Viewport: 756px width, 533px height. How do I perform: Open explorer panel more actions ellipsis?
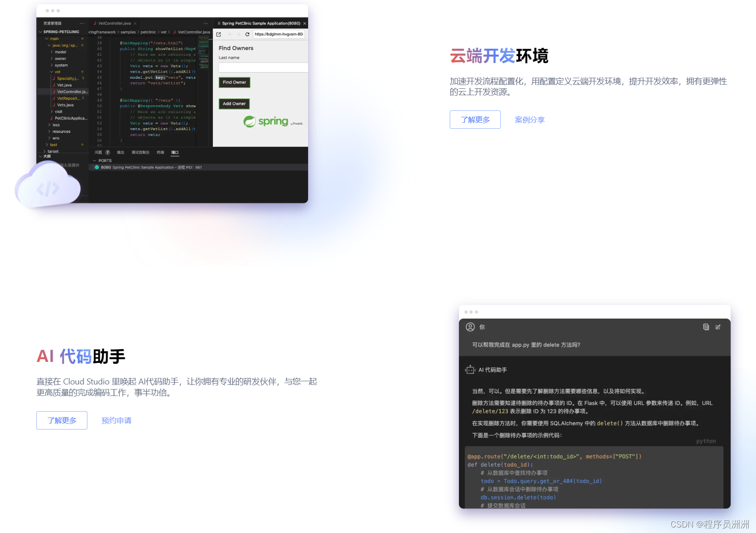tap(82, 23)
